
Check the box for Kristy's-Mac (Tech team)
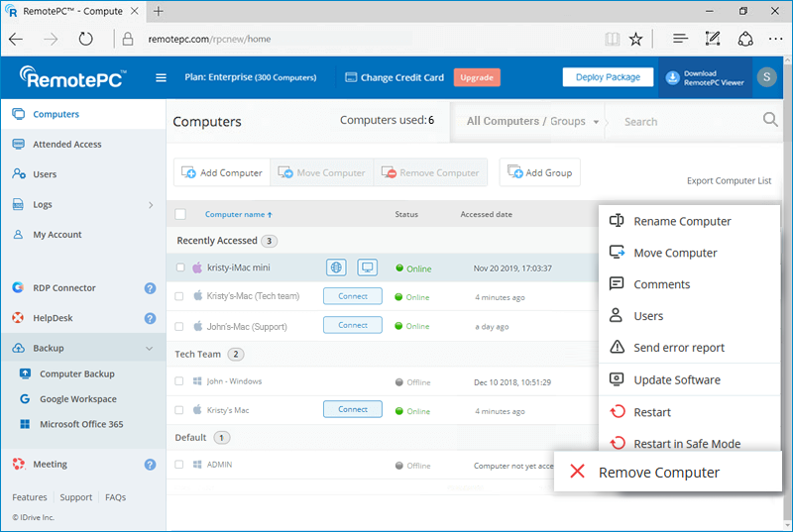(180, 296)
